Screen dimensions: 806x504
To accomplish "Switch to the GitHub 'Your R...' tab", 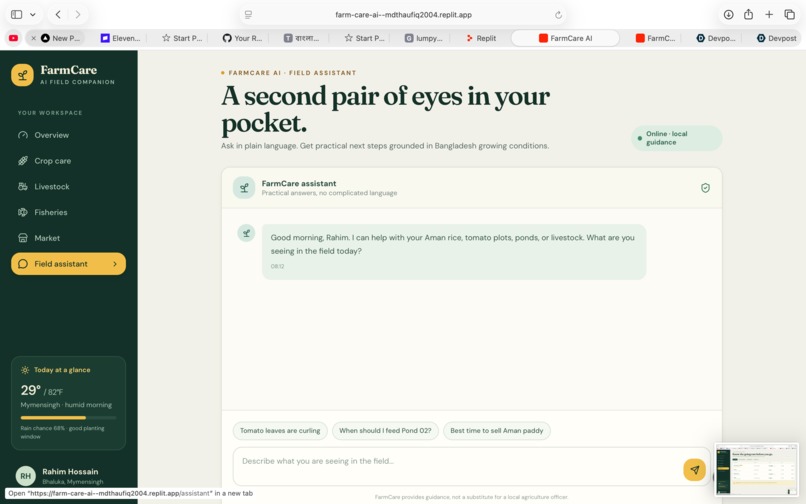I will tap(243, 38).
